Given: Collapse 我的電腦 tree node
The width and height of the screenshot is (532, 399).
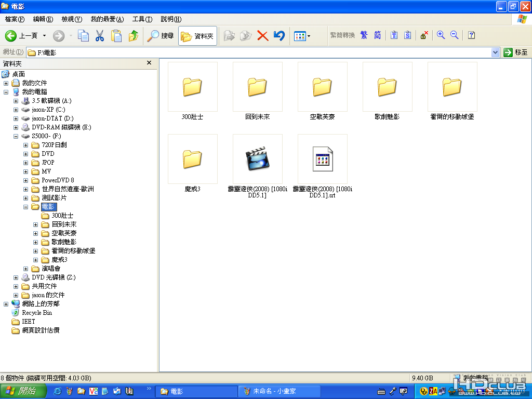Looking at the screenshot, I should click(x=6, y=92).
